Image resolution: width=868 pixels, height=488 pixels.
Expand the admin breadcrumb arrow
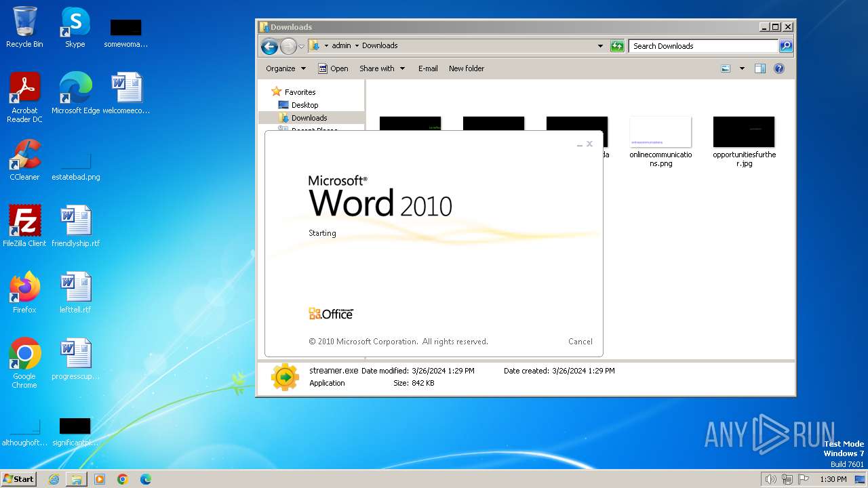(x=357, y=46)
